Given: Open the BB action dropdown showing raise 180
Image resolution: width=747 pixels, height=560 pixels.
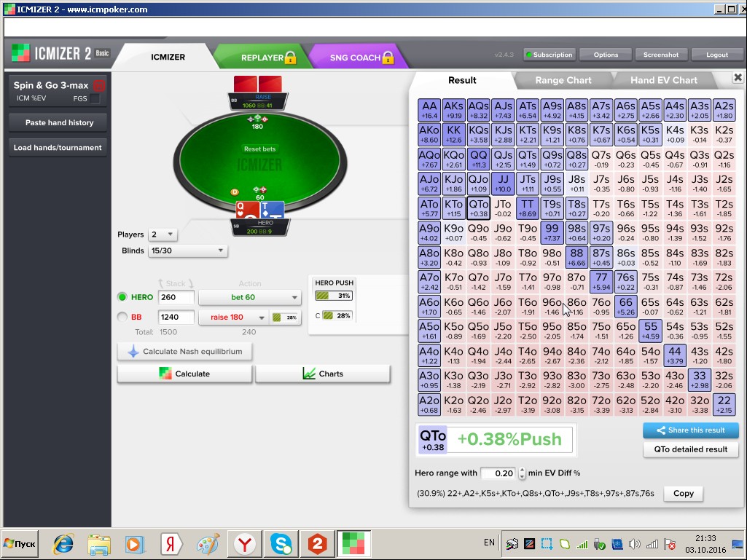Looking at the screenshot, I should click(x=233, y=318).
